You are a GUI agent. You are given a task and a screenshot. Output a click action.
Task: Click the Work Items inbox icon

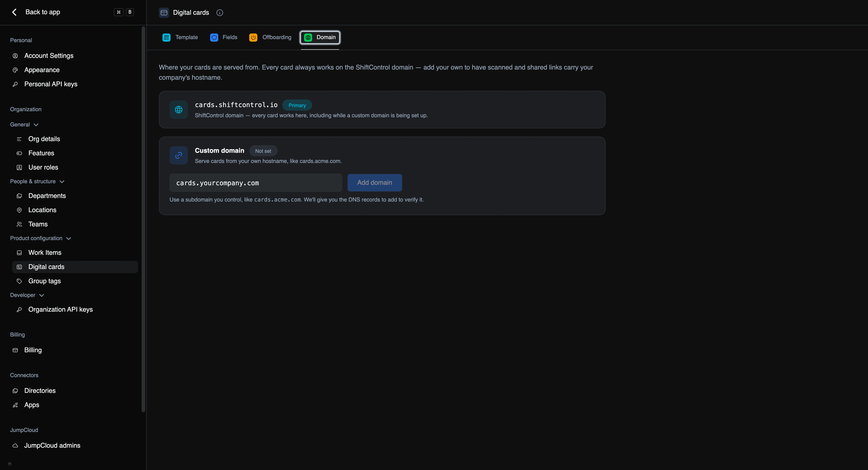pyautogui.click(x=19, y=253)
